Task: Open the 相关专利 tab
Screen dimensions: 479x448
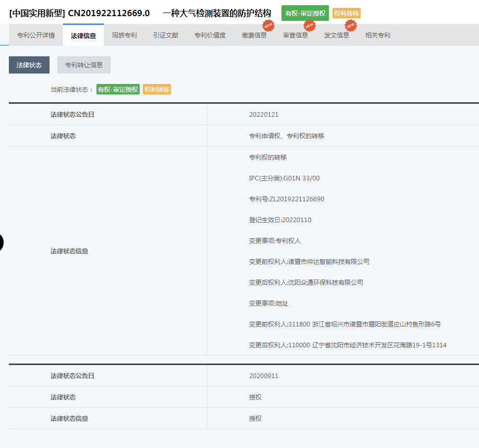Action: point(378,35)
